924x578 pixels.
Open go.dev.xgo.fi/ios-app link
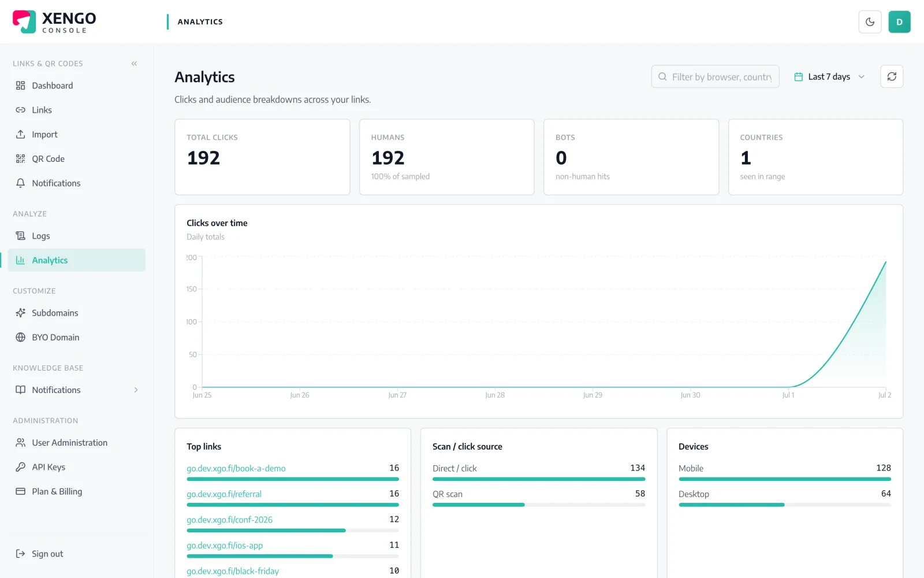tap(225, 546)
